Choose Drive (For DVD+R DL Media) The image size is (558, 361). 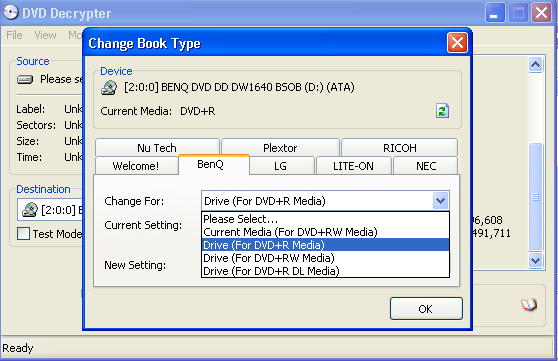pyautogui.click(x=325, y=271)
